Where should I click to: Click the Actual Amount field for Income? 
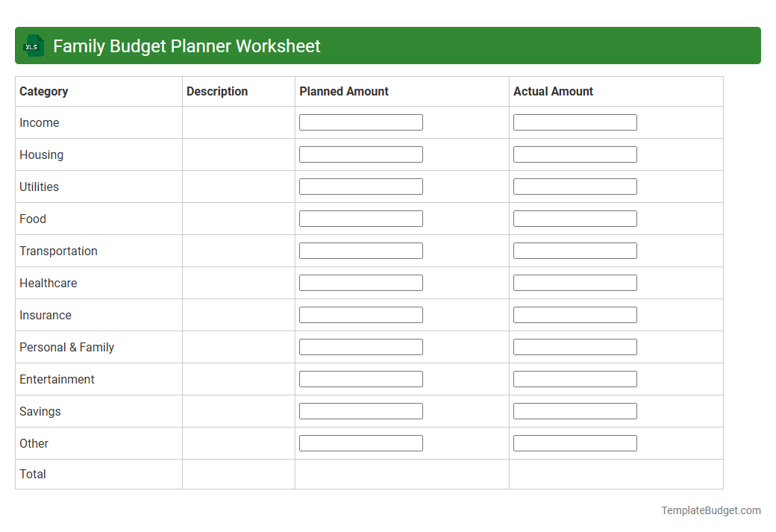[575, 122]
